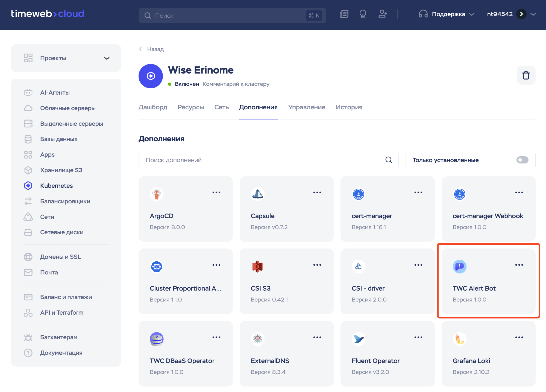Open three-dot menu for Fluent Operator

pyautogui.click(x=418, y=337)
